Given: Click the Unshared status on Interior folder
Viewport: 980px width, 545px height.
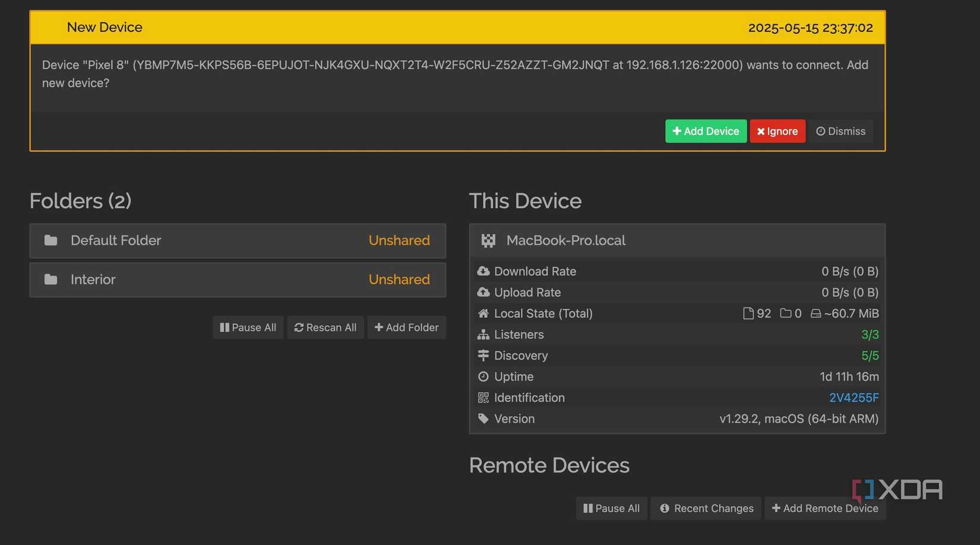Looking at the screenshot, I should pos(399,279).
